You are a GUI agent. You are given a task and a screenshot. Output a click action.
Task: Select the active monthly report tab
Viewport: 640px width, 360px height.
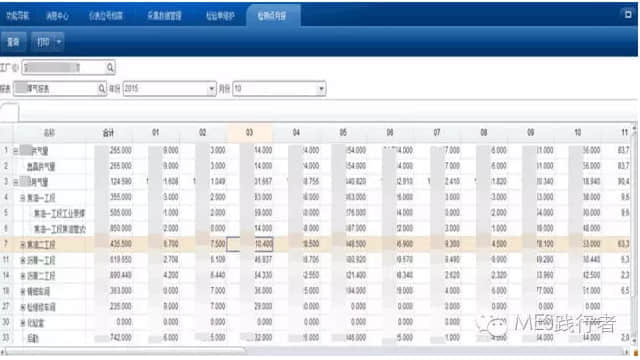click(272, 16)
